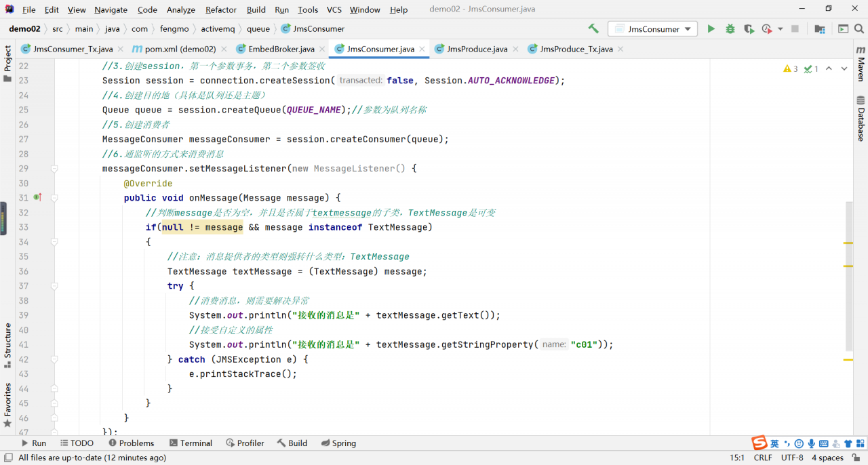Change 4 spaces indent setting

tap(827, 458)
